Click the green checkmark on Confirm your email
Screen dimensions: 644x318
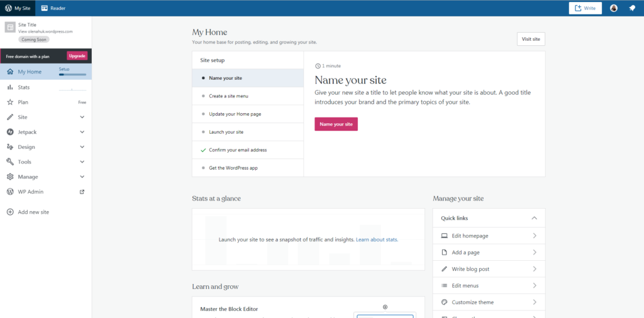tap(203, 150)
